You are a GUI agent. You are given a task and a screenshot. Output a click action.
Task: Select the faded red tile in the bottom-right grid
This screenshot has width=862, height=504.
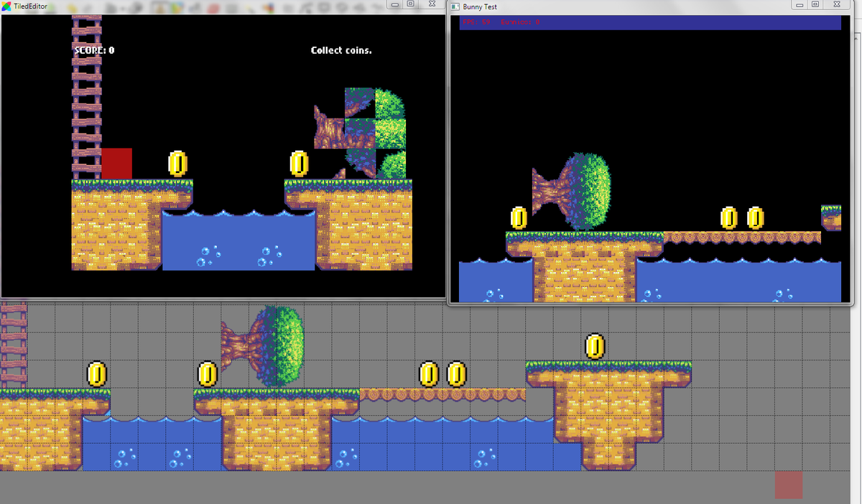(788, 485)
